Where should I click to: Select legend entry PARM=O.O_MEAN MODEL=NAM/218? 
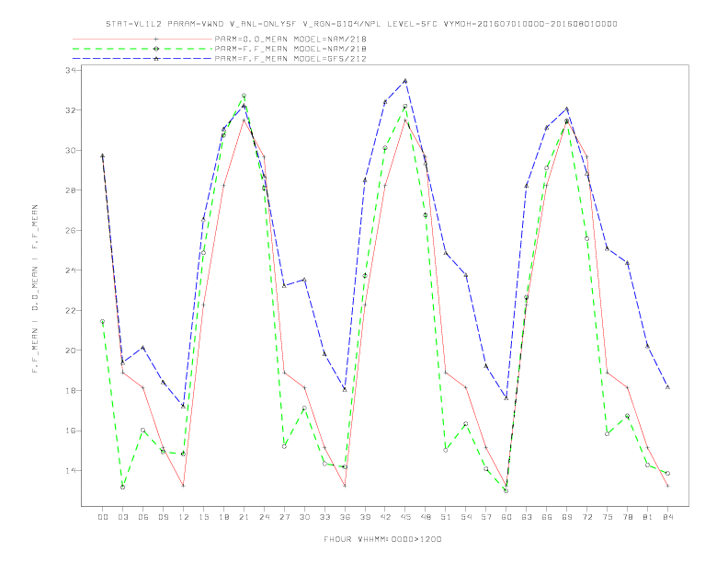coord(290,39)
